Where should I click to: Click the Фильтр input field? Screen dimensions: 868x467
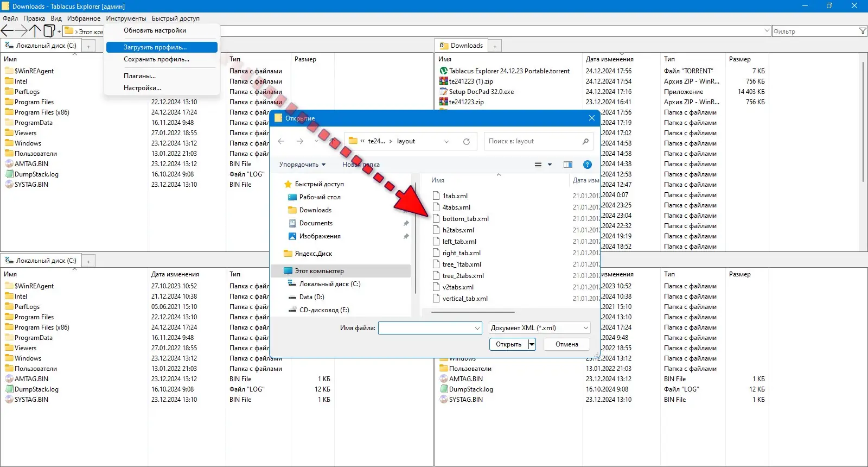pyautogui.click(x=815, y=31)
